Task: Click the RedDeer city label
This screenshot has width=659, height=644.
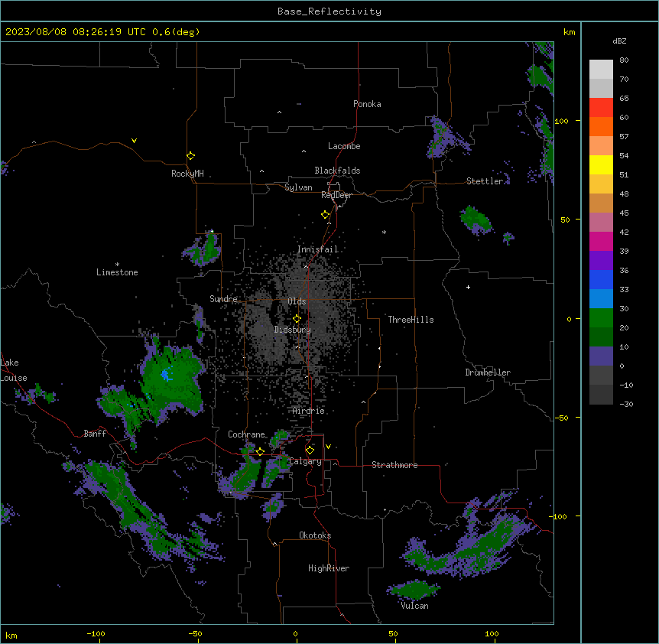Action: coord(336,195)
